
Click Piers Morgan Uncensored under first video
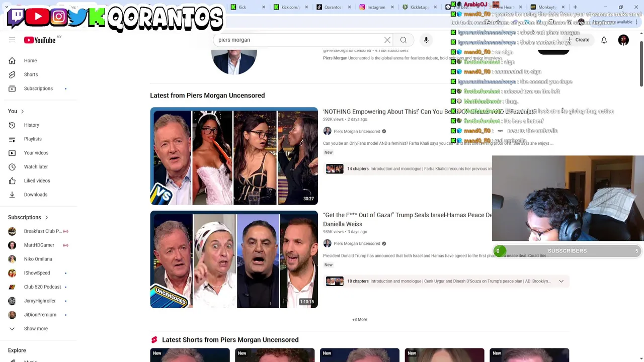tap(357, 131)
